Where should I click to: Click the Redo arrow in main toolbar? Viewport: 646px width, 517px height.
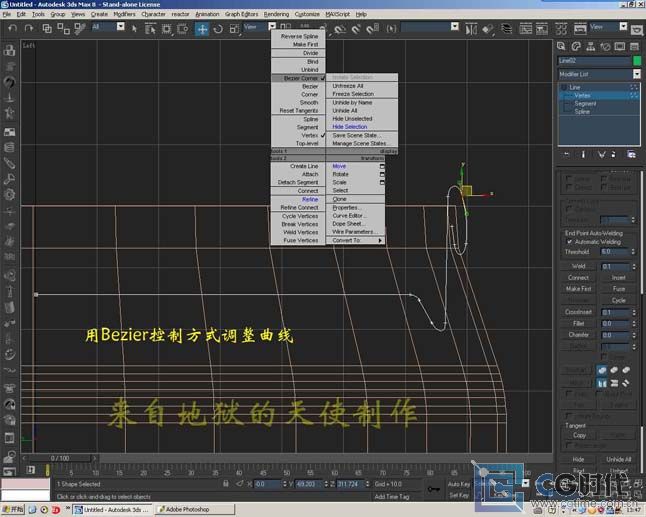click(x=28, y=28)
